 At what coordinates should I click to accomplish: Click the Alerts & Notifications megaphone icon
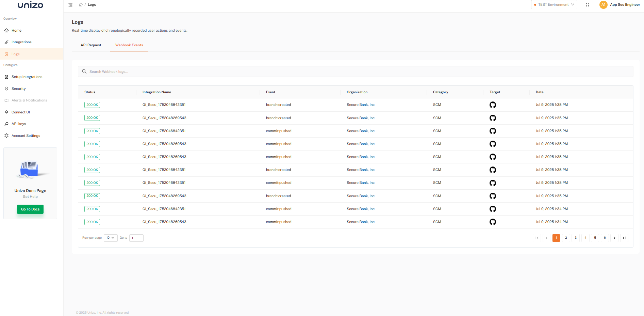(6, 100)
